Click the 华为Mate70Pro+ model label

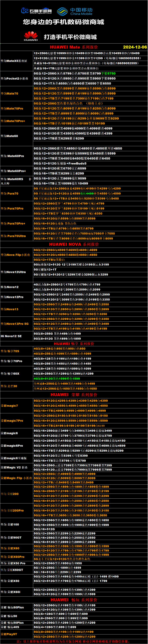point(13,121)
